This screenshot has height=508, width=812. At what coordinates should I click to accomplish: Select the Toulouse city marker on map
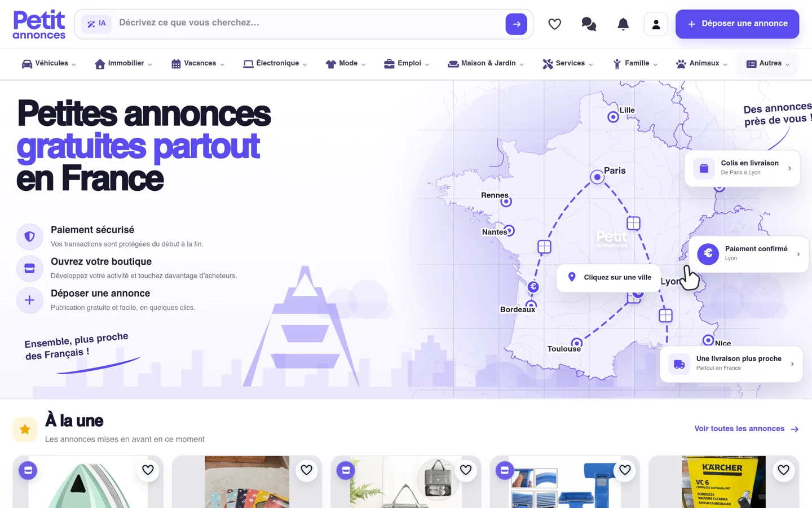[576, 343]
